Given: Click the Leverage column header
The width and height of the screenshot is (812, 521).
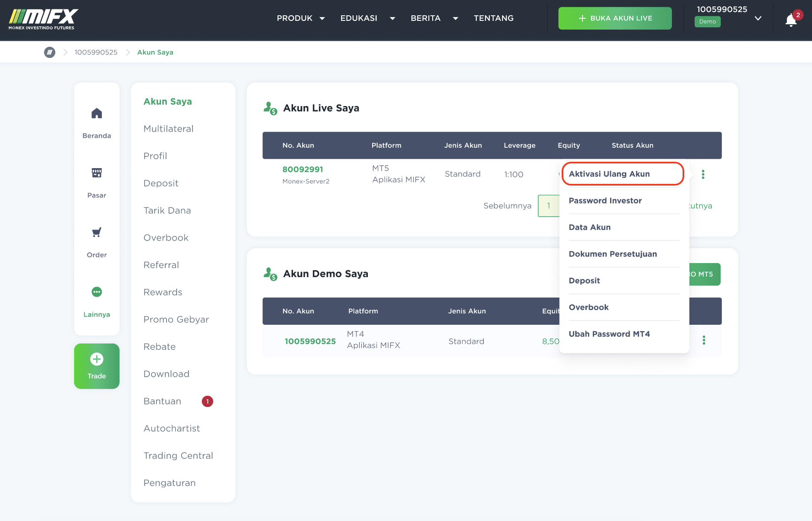Looking at the screenshot, I should pyautogui.click(x=519, y=146).
